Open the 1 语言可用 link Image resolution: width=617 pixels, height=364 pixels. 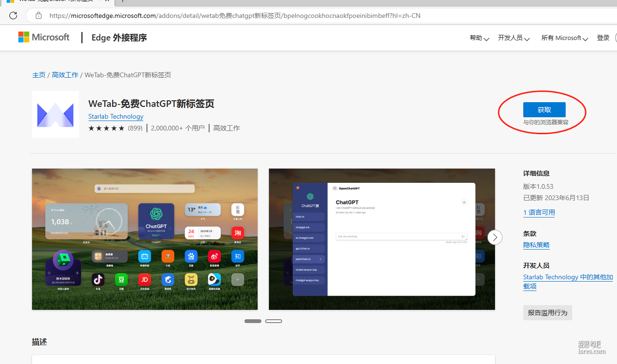click(539, 212)
